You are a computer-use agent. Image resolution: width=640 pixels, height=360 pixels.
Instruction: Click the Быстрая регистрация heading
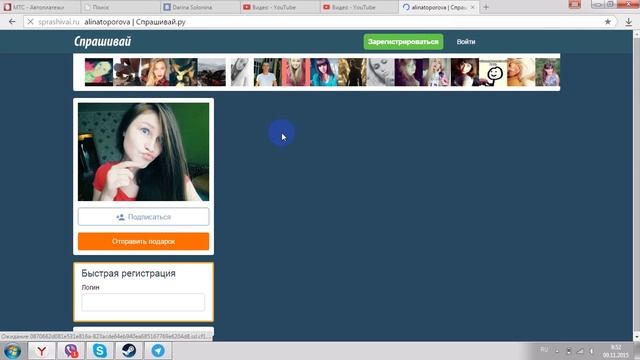click(x=128, y=273)
